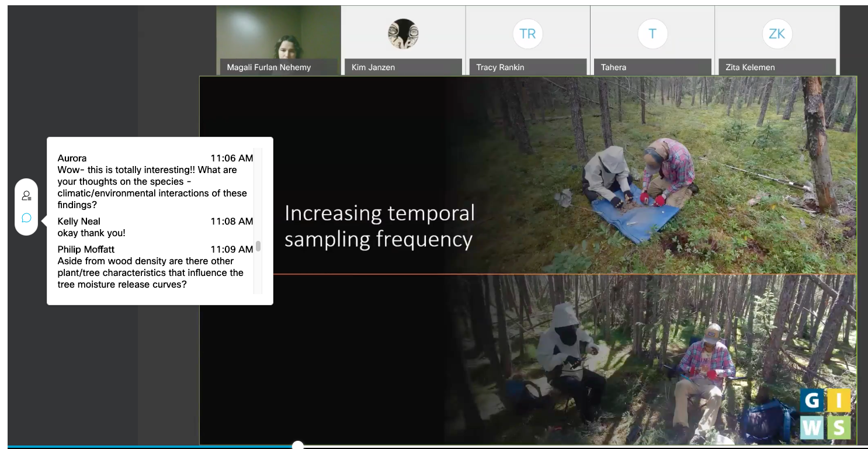Screen dimensions: 868x449
Task: Toggle the chat bubble icon
Action: [26, 218]
